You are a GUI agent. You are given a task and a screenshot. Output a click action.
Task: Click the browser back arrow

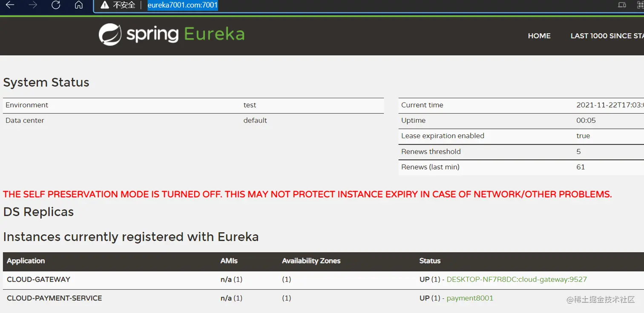(x=10, y=5)
